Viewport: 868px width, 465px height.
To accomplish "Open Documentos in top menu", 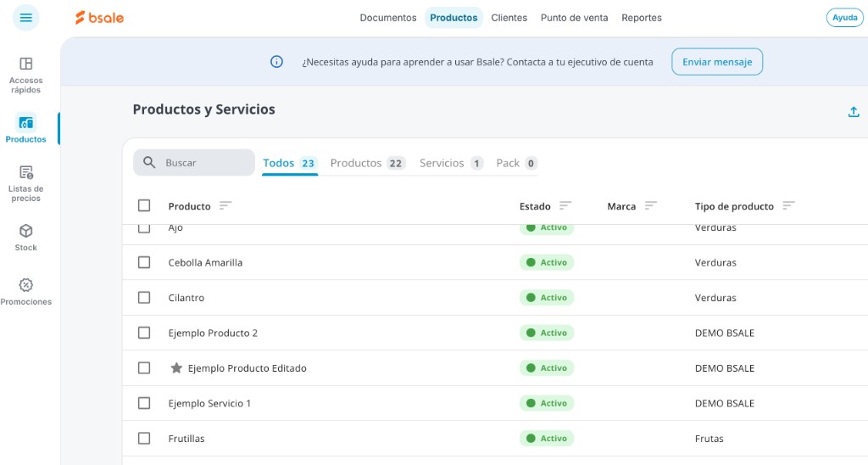I will 388,18.
